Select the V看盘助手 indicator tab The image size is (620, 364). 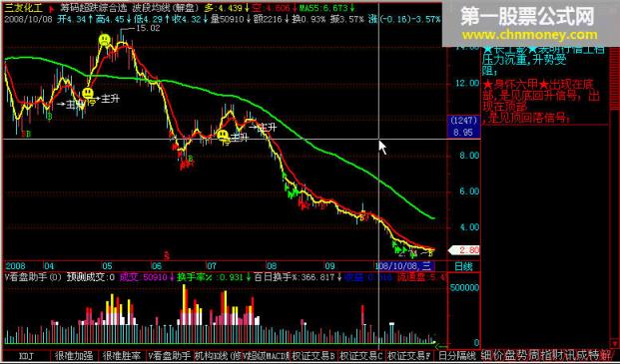tap(170, 356)
